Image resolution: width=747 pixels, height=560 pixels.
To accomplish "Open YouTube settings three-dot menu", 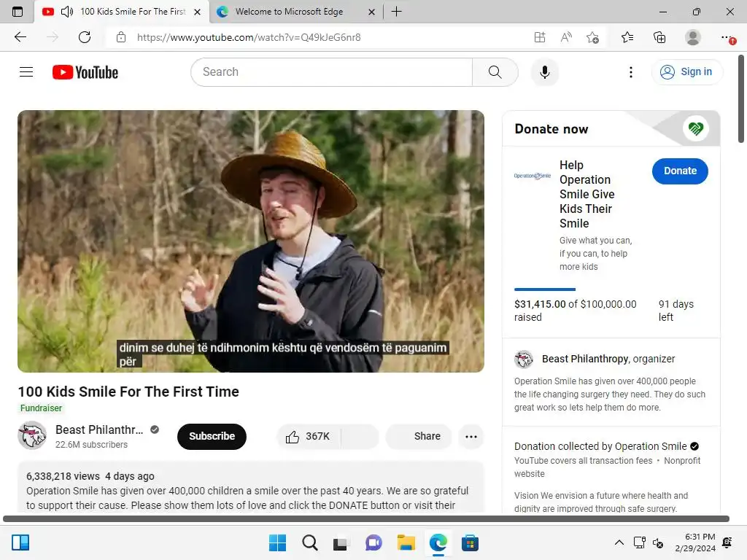I will tap(631, 72).
